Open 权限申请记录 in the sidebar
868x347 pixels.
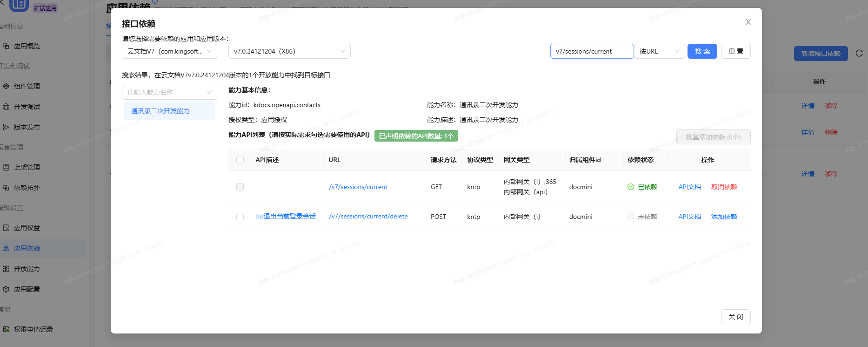point(33,329)
